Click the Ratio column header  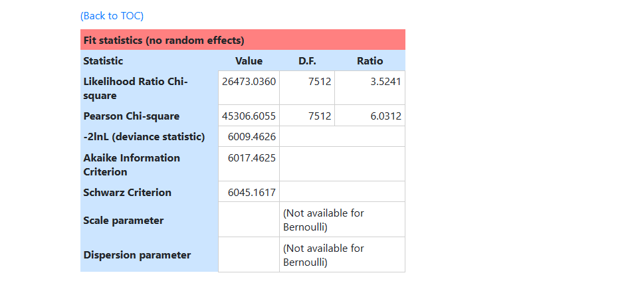point(370,60)
